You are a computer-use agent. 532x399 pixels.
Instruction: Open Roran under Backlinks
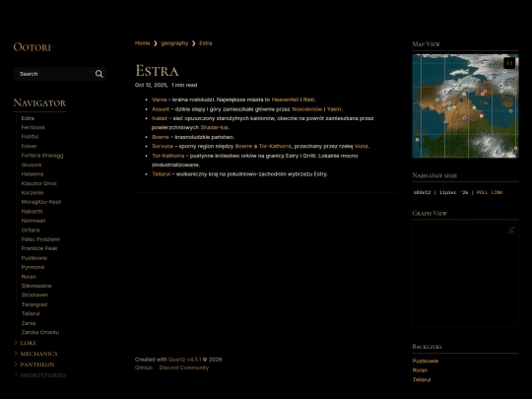(420, 370)
